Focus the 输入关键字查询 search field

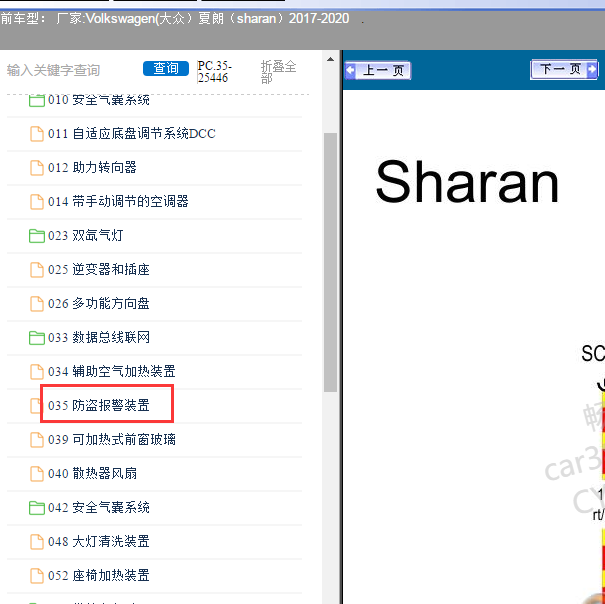click(x=53, y=70)
